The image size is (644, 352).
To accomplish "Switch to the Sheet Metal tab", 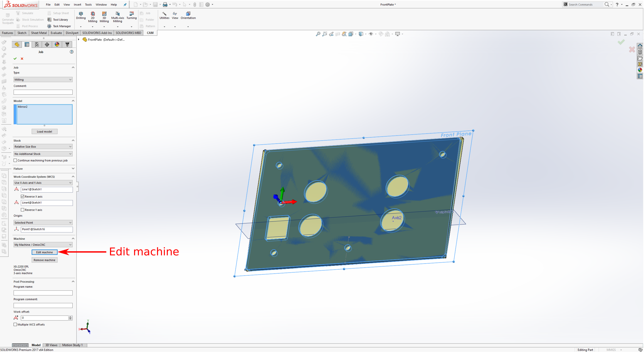I will pyautogui.click(x=39, y=33).
